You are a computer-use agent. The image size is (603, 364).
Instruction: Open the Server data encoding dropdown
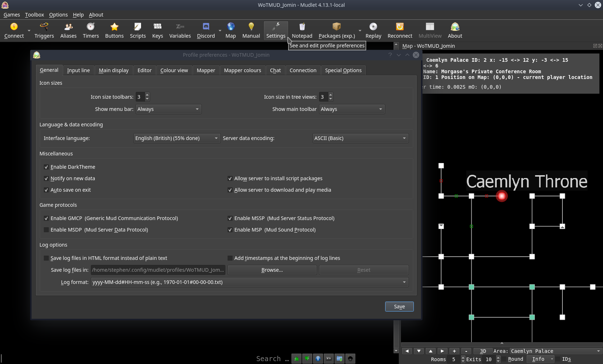[x=360, y=138]
